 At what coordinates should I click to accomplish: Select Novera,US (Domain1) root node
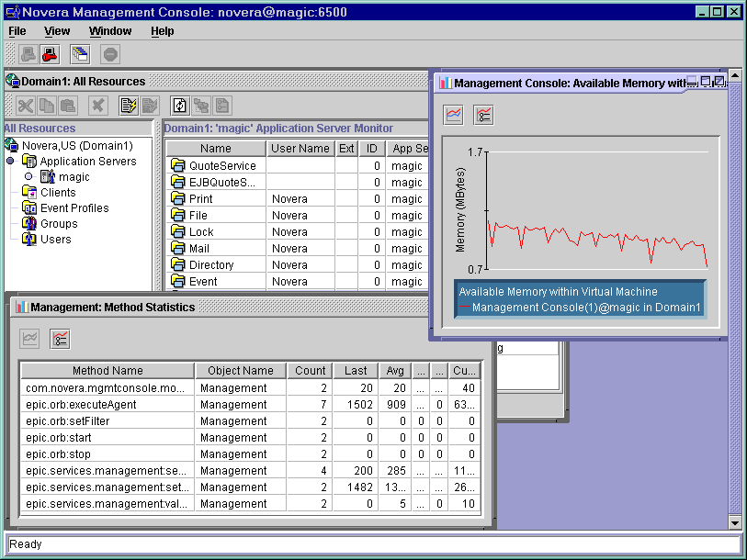point(78,145)
